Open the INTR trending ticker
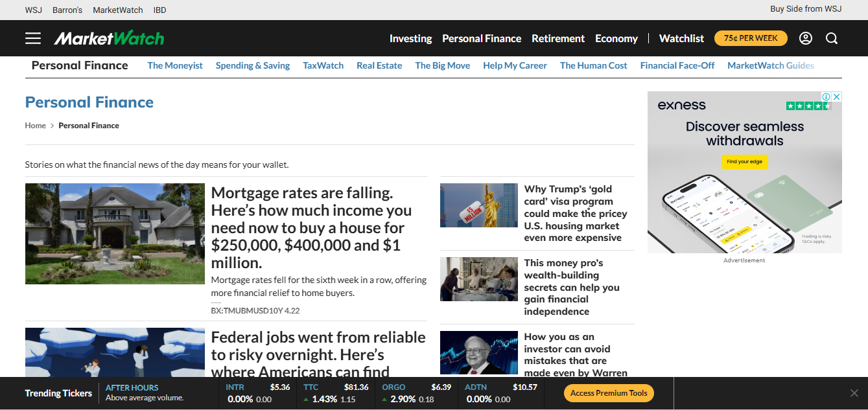The height and width of the screenshot is (410, 868). (x=258, y=393)
